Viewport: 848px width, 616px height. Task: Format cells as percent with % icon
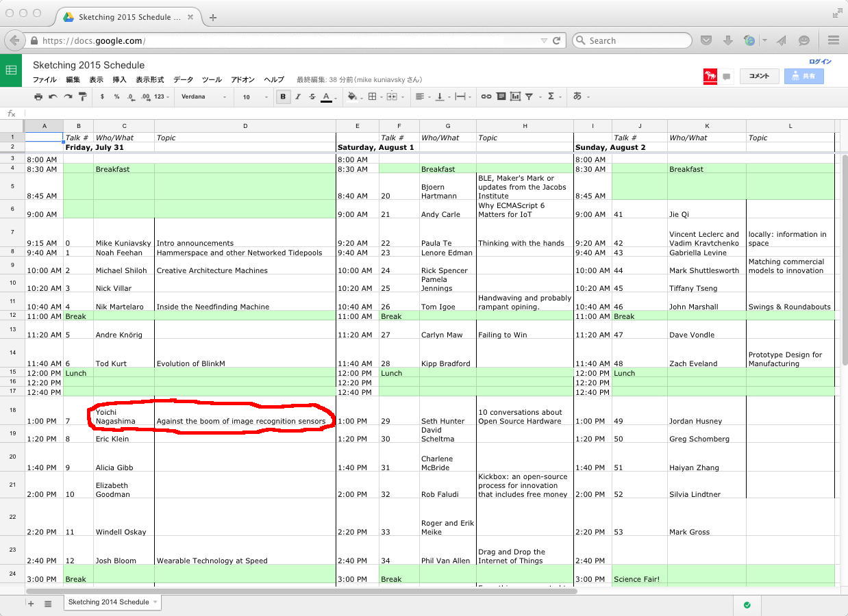point(116,97)
